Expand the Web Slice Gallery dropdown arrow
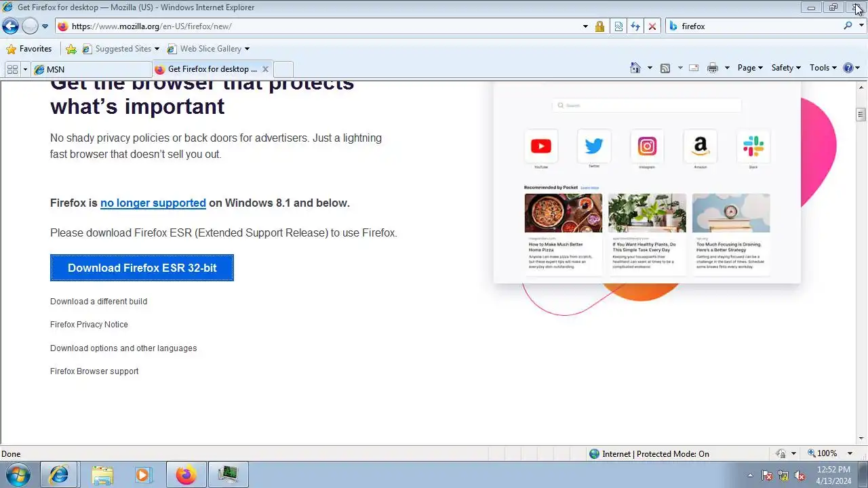 click(247, 49)
